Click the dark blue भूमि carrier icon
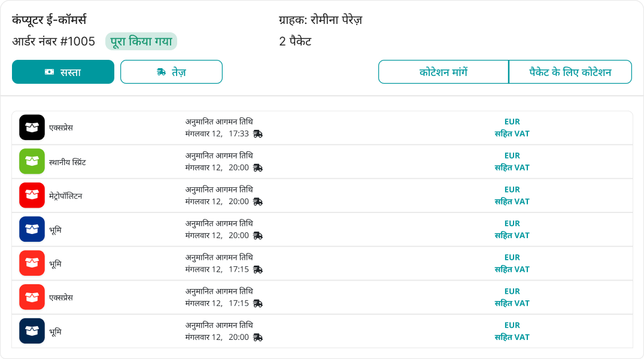 pos(32,229)
